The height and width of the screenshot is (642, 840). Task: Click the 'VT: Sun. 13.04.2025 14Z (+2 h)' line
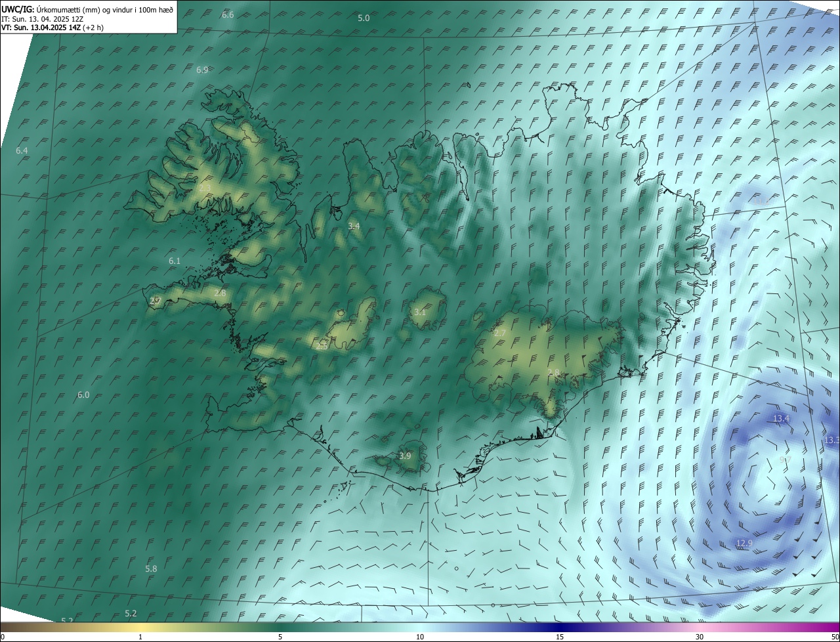(52, 28)
